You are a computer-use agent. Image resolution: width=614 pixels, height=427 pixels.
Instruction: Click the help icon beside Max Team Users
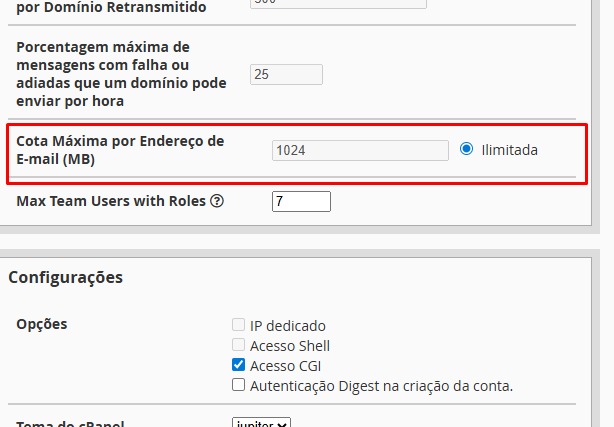pyautogui.click(x=217, y=201)
